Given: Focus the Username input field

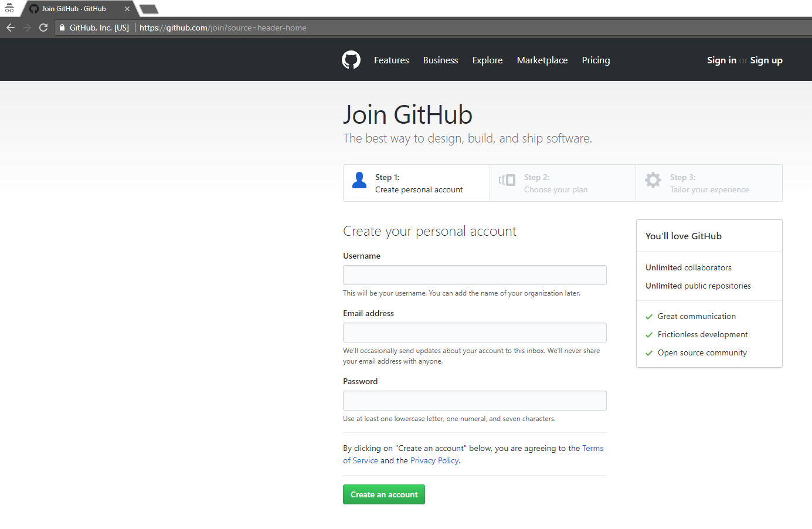Looking at the screenshot, I should click(x=475, y=275).
